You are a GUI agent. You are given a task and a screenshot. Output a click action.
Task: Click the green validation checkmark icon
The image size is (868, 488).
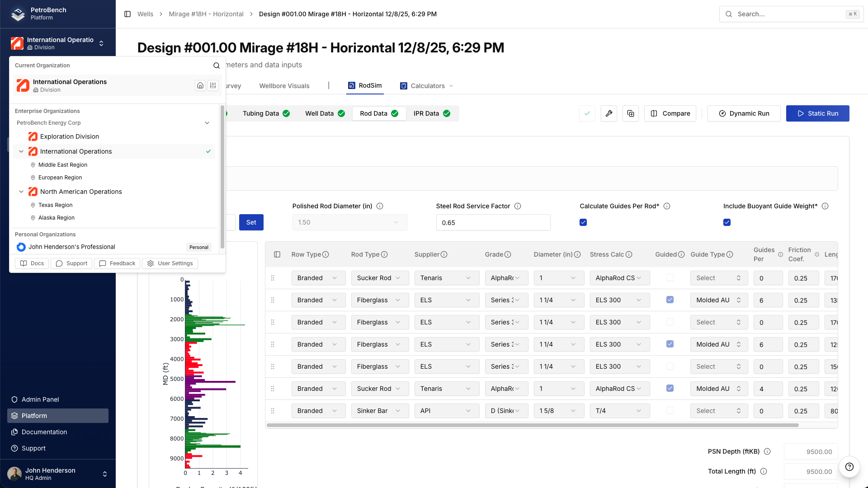tap(587, 113)
